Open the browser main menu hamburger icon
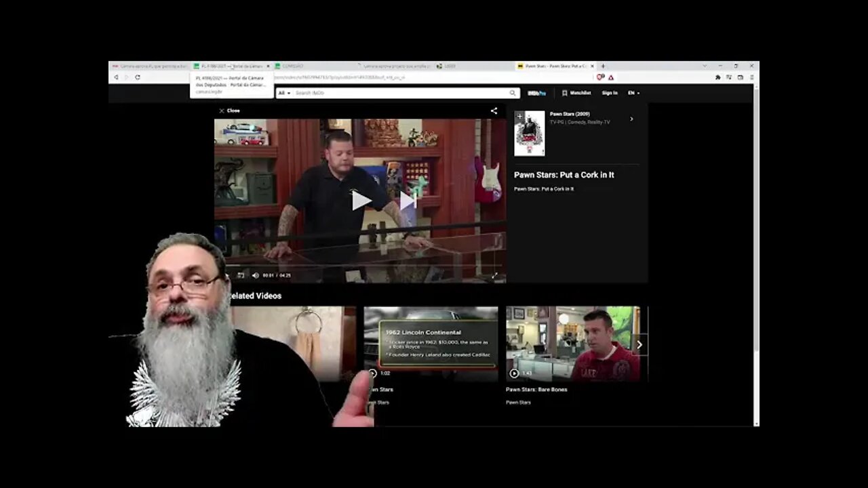 [751, 77]
